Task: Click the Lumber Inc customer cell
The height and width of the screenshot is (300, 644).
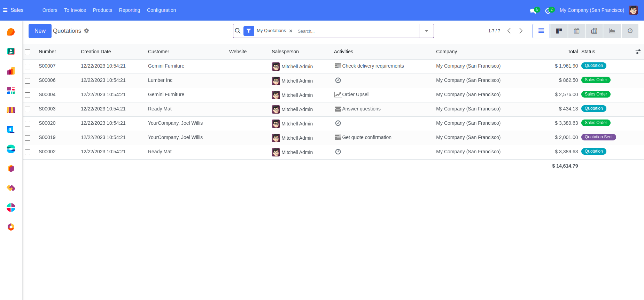Action: (160, 80)
